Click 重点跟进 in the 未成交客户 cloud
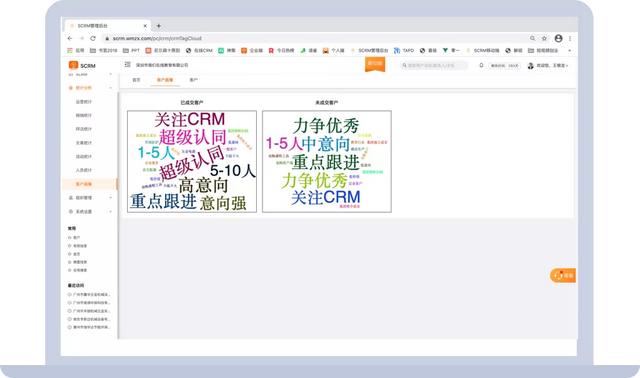Image resolution: width=640 pixels, height=378 pixels. pyautogui.click(x=326, y=162)
